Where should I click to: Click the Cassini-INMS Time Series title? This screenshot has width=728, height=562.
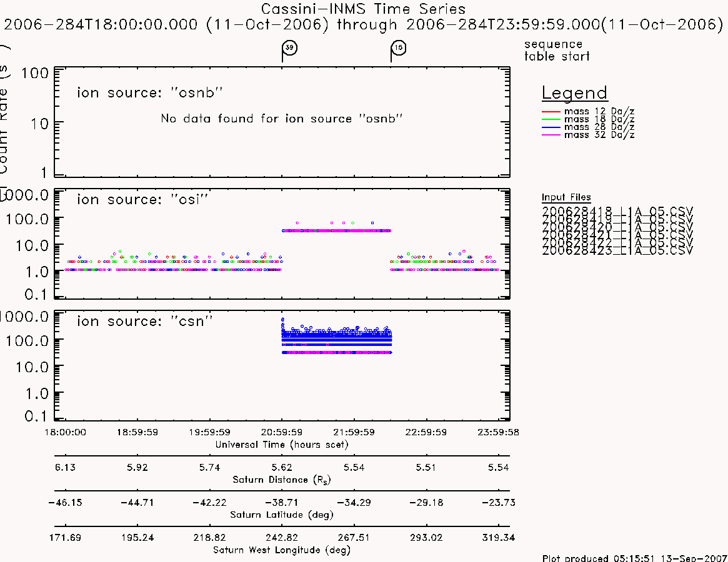[x=363, y=9]
